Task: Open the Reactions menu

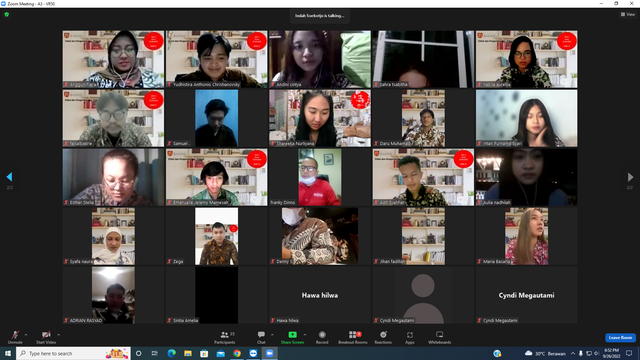Action: click(383, 337)
